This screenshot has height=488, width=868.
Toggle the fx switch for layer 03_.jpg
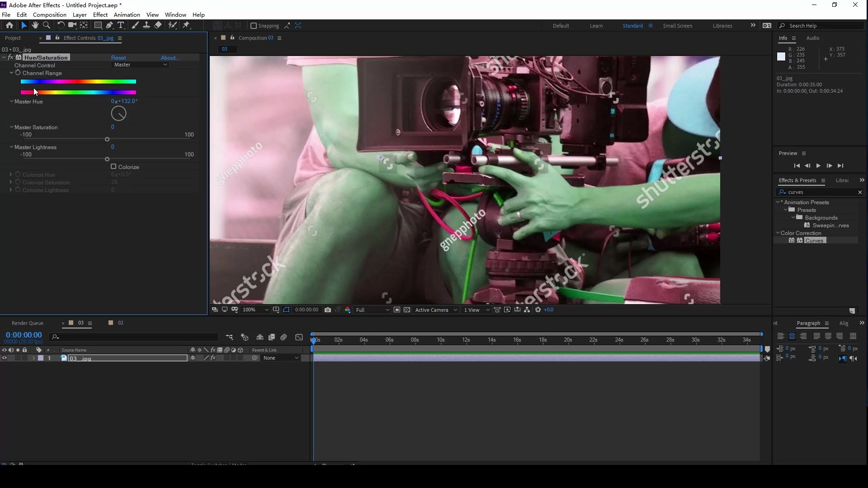point(213,358)
